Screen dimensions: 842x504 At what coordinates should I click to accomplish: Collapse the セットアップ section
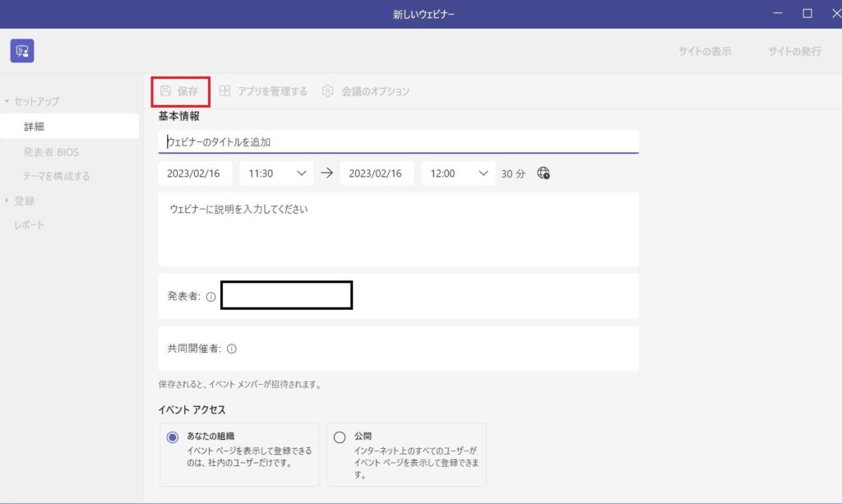click(x=7, y=101)
